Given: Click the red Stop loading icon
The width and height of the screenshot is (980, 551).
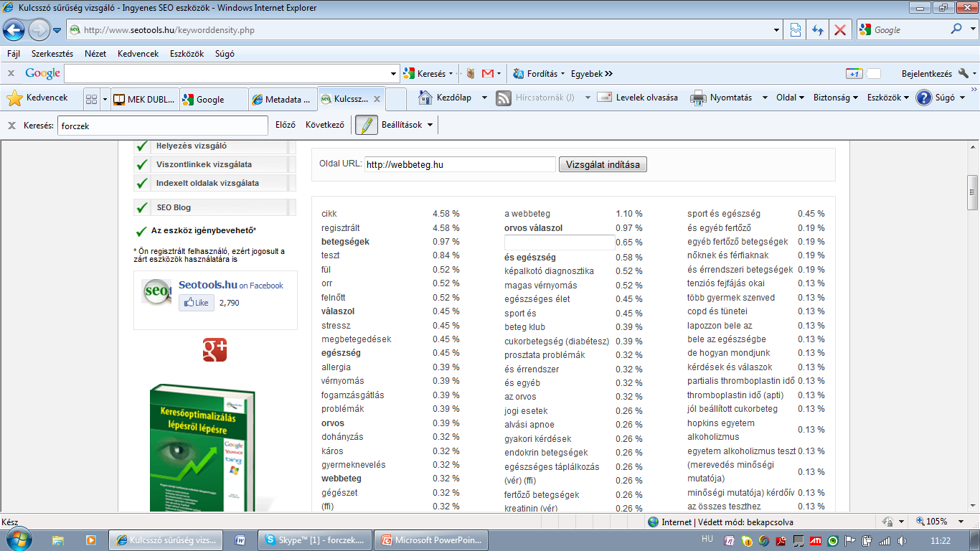Looking at the screenshot, I should coord(839,30).
